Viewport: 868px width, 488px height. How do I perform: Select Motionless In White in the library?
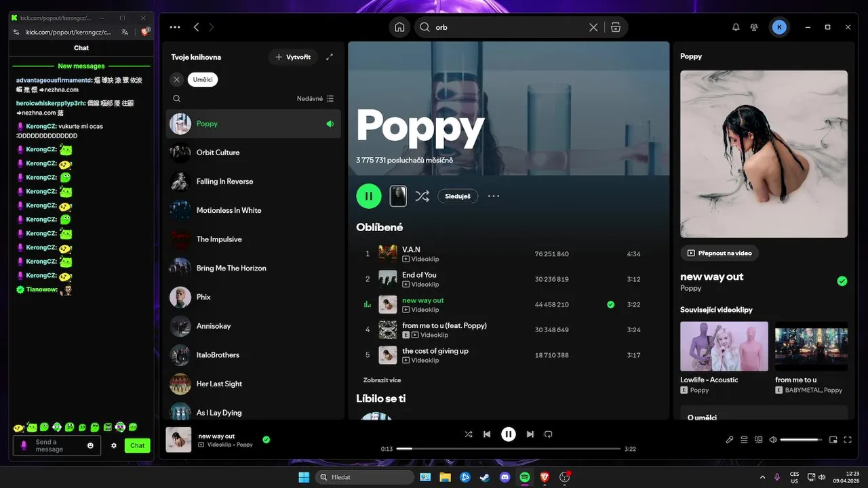pyautogui.click(x=254, y=210)
